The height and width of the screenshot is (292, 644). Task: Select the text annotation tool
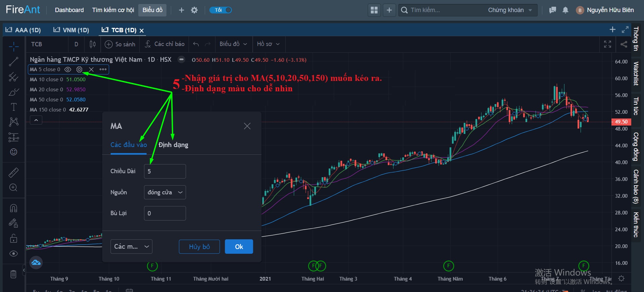[13, 107]
